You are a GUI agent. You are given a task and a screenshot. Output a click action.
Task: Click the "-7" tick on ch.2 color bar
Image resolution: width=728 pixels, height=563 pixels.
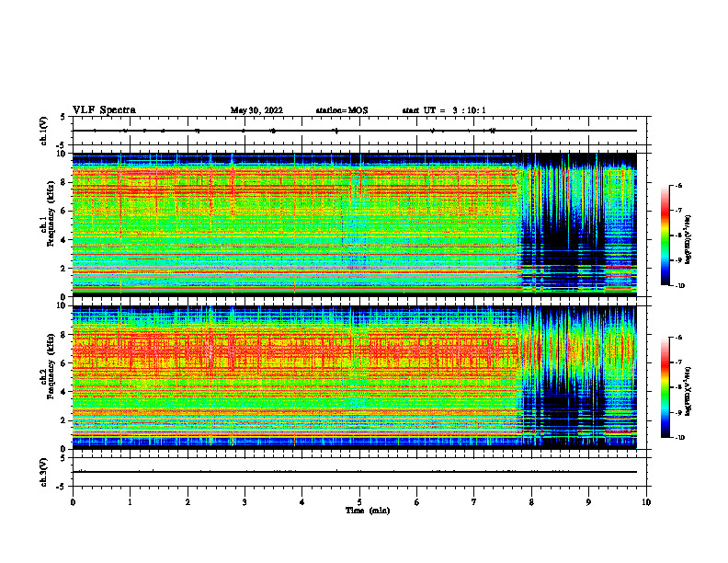coord(678,362)
